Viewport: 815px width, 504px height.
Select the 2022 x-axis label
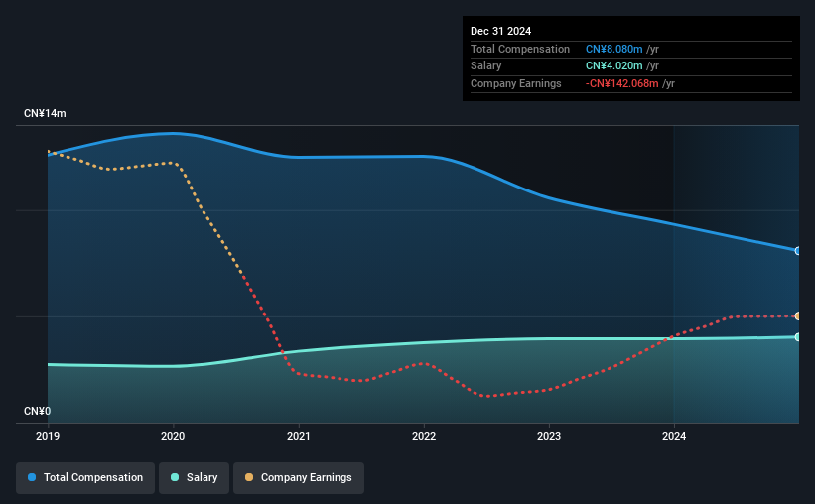click(x=424, y=436)
